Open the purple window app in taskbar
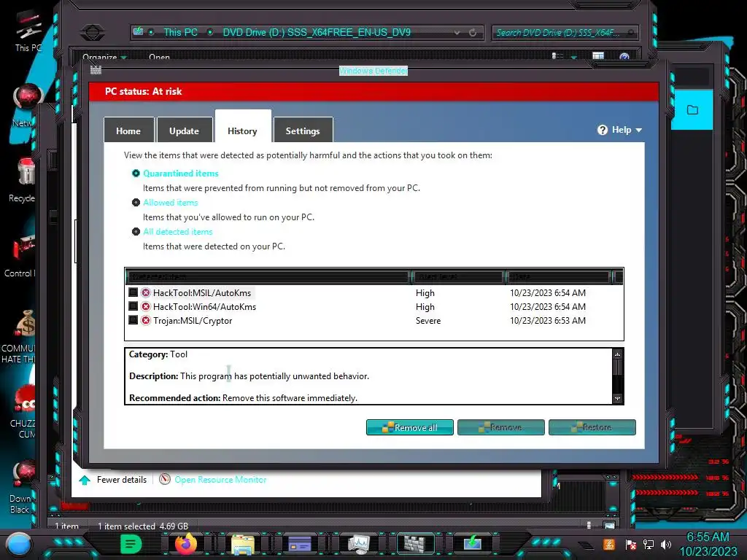Viewport: 747px width, 560px height. click(x=300, y=544)
